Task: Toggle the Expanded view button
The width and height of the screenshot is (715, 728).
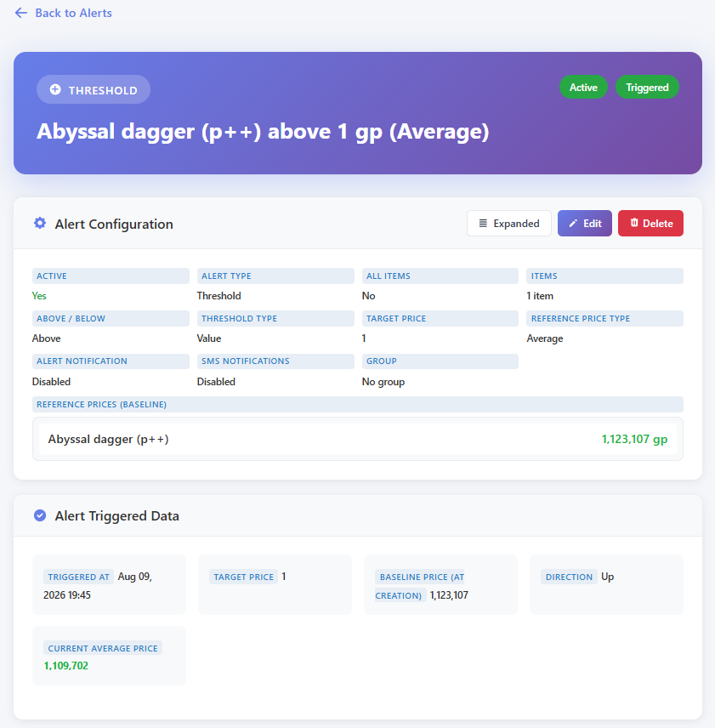Action: click(509, 224)
